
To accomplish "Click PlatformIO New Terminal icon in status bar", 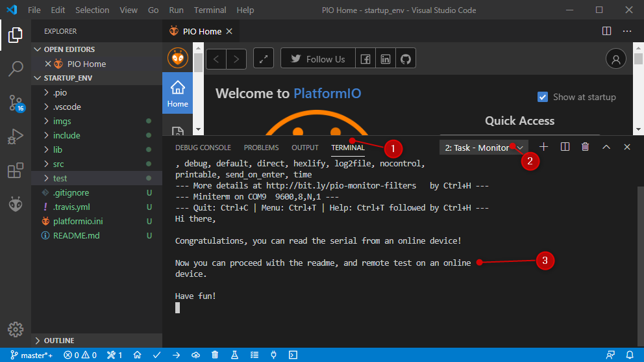I will [x=293, y=355].
